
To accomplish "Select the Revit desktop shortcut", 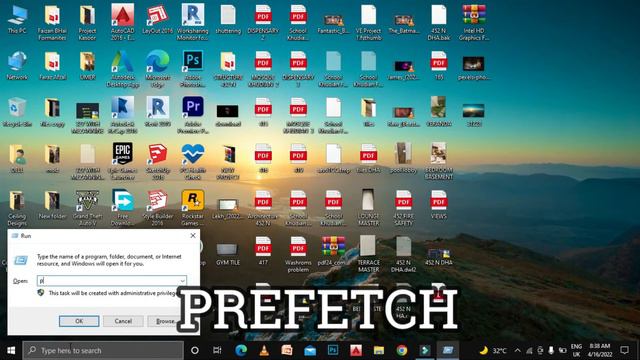I will (158, 112).
